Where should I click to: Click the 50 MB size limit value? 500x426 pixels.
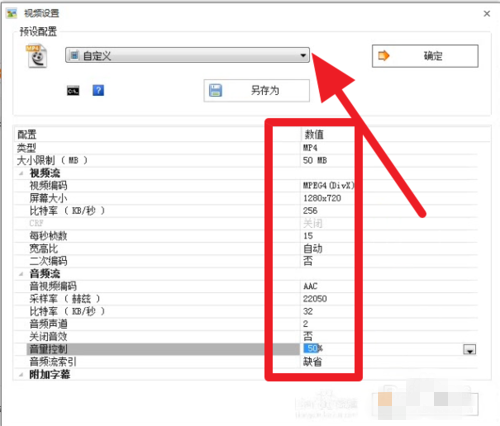315,160
